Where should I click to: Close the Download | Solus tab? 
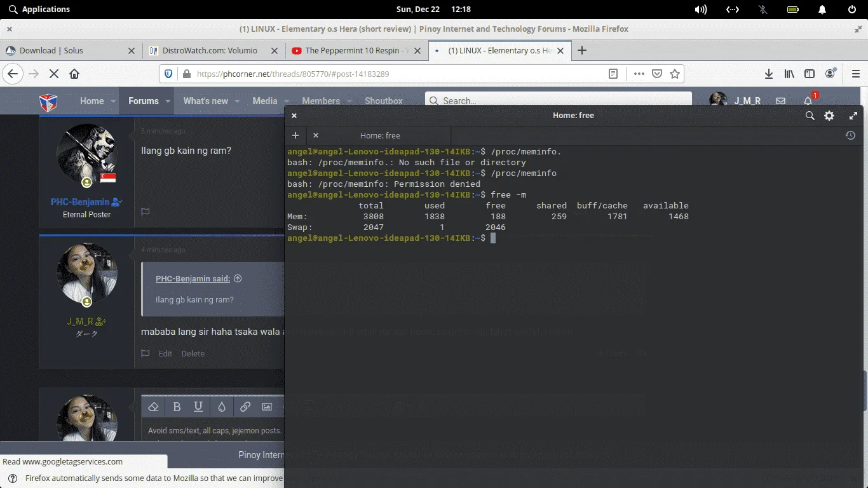(132, 51)
